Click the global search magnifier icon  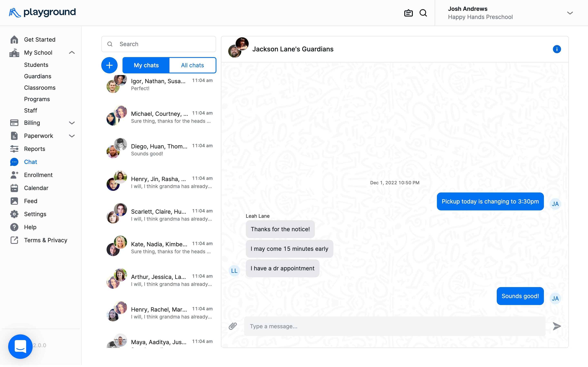pyautogui.click(x=423, y=13)
